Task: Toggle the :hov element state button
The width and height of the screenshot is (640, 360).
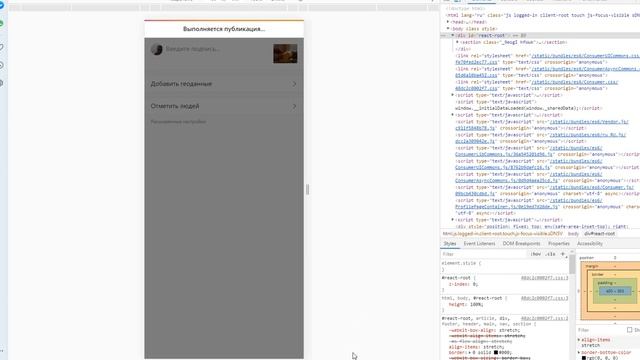Action: tap(536, 254)
